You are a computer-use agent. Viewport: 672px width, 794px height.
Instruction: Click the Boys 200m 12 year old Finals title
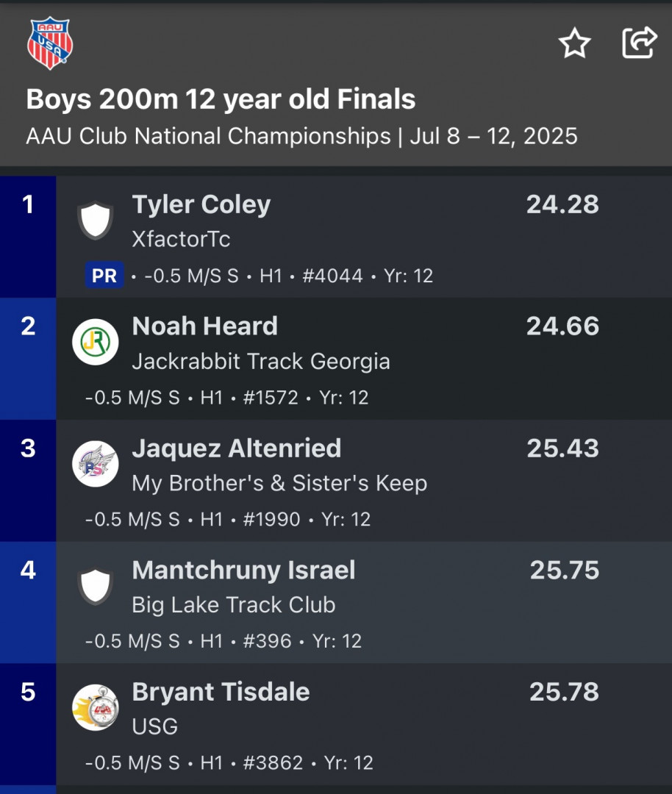(221, 99)
